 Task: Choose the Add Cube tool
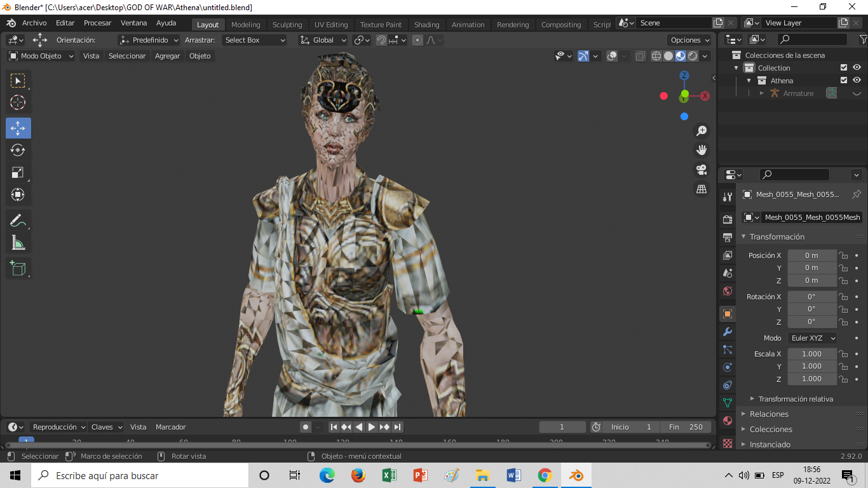pos(18,268)
